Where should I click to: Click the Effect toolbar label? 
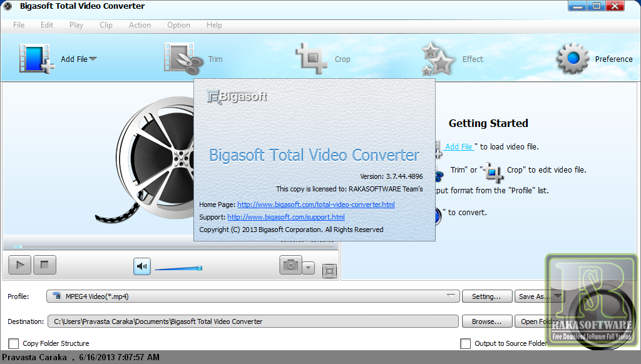pos(473,59)
